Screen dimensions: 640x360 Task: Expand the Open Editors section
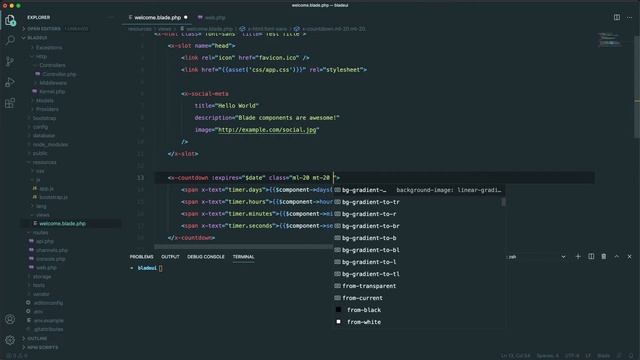pos(43,29)
